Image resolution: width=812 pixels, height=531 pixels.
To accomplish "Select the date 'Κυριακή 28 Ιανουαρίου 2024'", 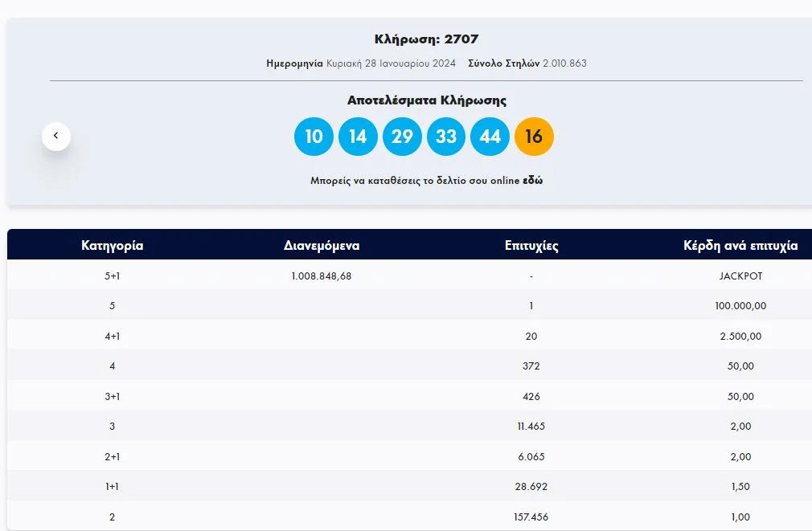I will 391,63.
